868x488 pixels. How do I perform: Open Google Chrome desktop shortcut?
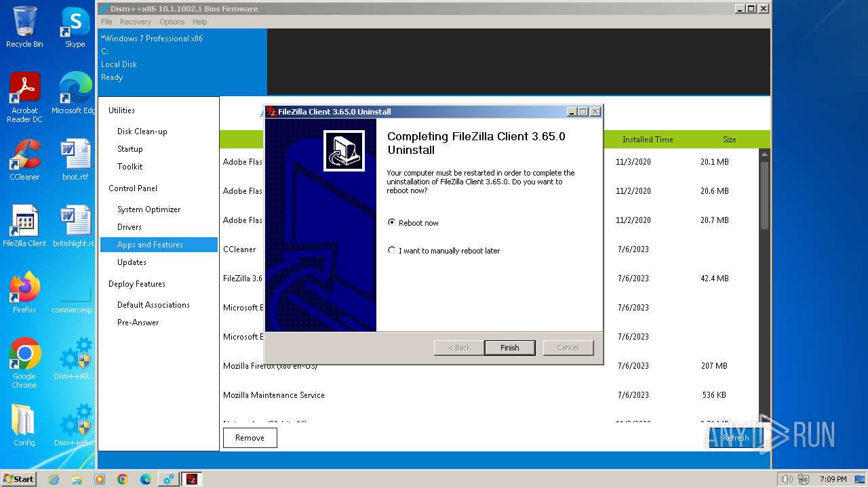(24, 363)
